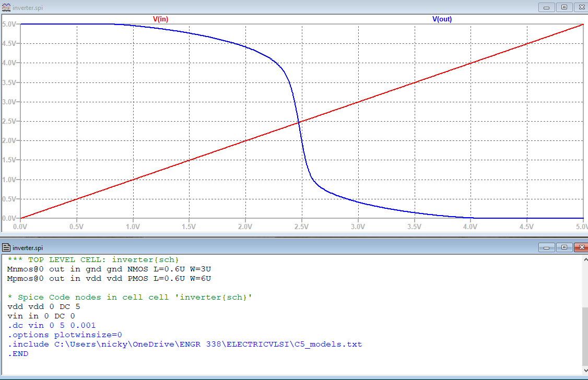Image resolution: width=588 pixels, height=380 pixels.
Task: Click the 1.0V horizontal axis label
Action: pos(133,227)
